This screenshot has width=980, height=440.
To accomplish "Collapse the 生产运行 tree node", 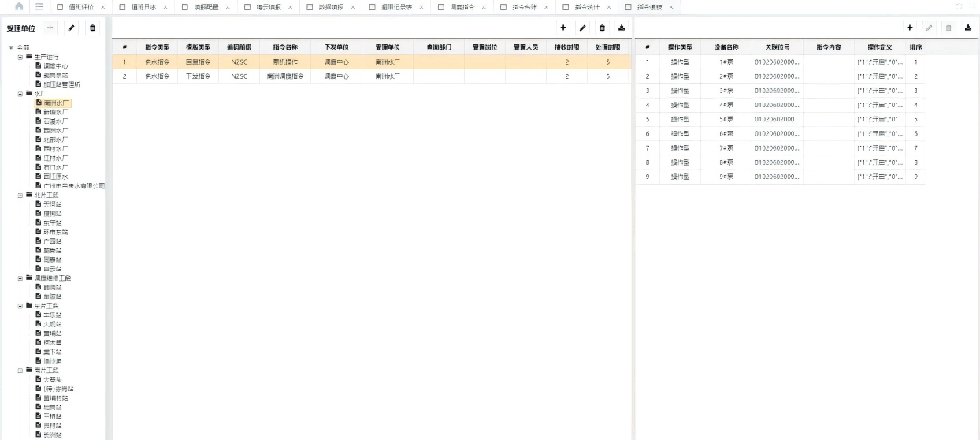I will click(20, 57).
